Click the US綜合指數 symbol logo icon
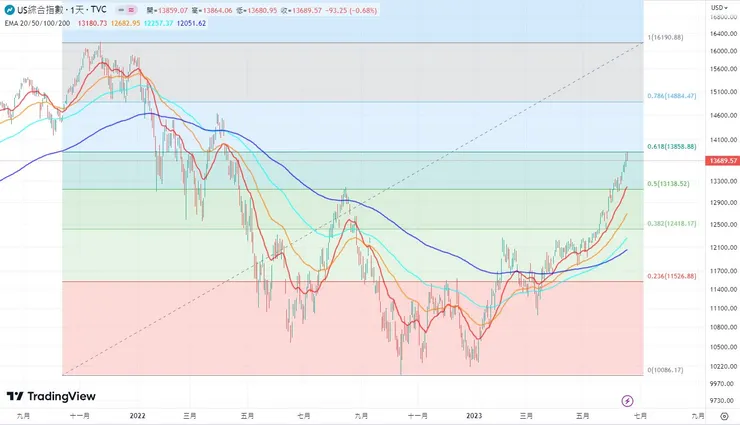 pos(9,10)
